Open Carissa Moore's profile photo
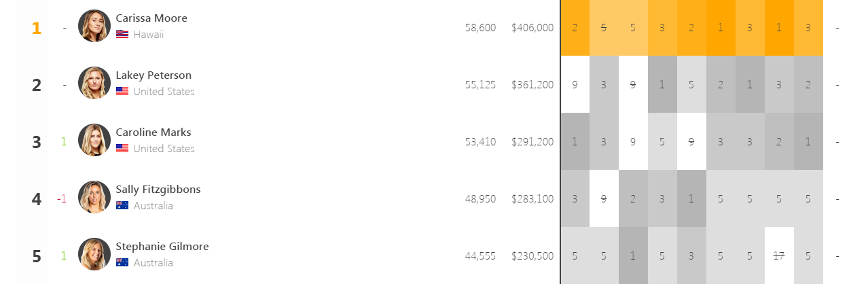This screenshot has width=868, height=284. 94,26
